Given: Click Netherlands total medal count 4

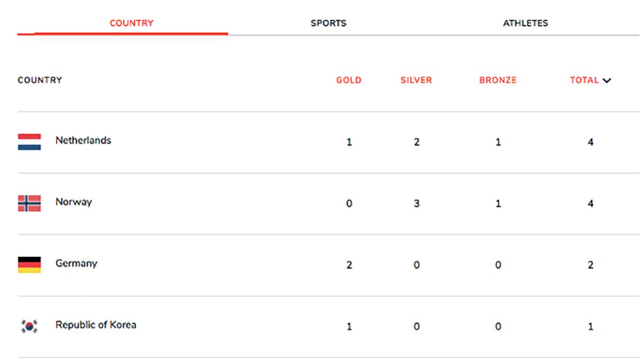Looking at the screenshot, I should [x=590, y=143].
